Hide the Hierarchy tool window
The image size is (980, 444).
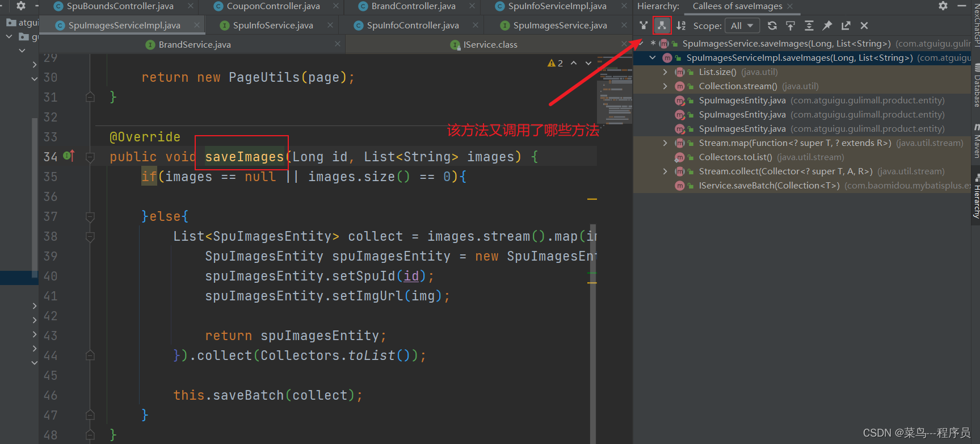(962, 6)
